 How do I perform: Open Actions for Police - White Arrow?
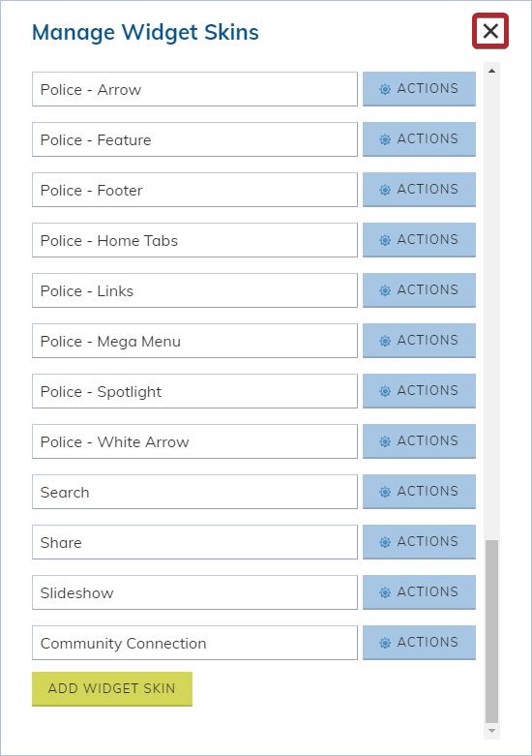419,441
